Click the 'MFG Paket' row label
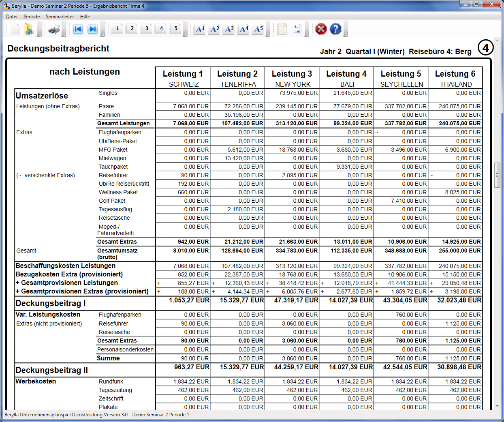Screen dimensions: 504x422 (113, 150)
